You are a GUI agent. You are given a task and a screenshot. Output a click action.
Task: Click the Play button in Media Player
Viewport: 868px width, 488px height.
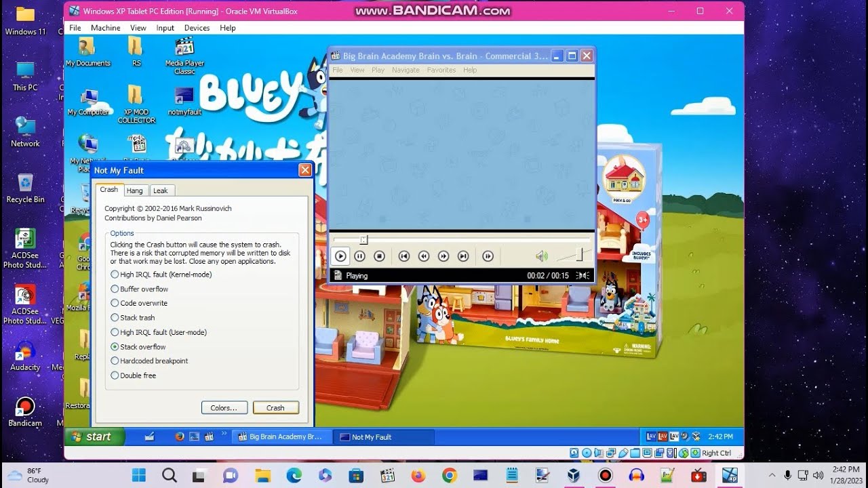point(340,256)
